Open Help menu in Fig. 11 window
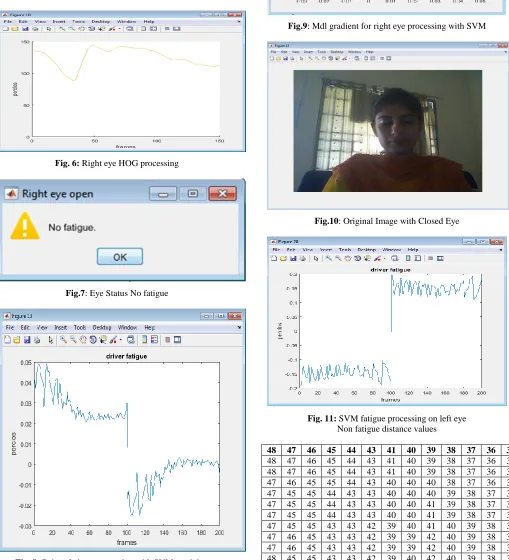Image resolution: width=509 pixels, height=560 pixels. (x=413, y=250)
